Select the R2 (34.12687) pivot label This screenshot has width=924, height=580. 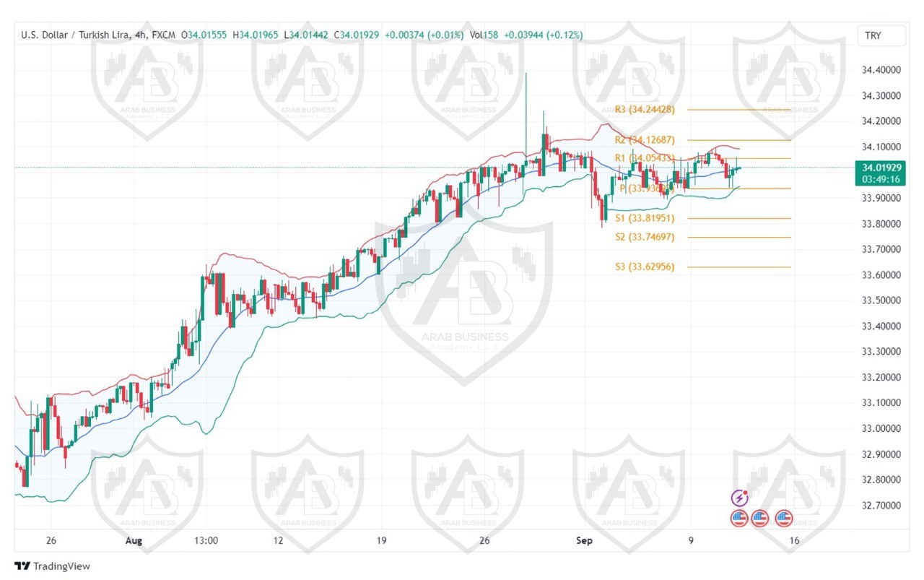[645, 140]
